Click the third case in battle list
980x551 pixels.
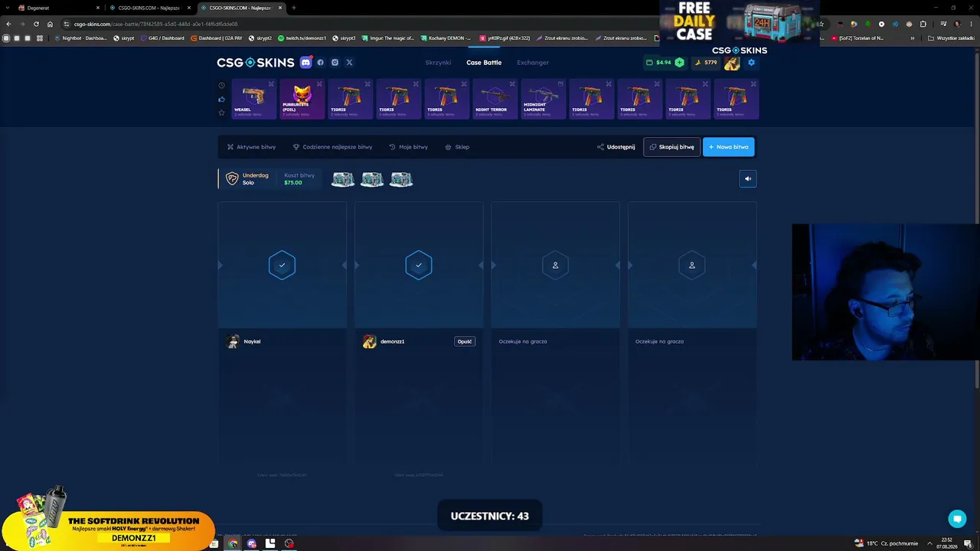401,179
